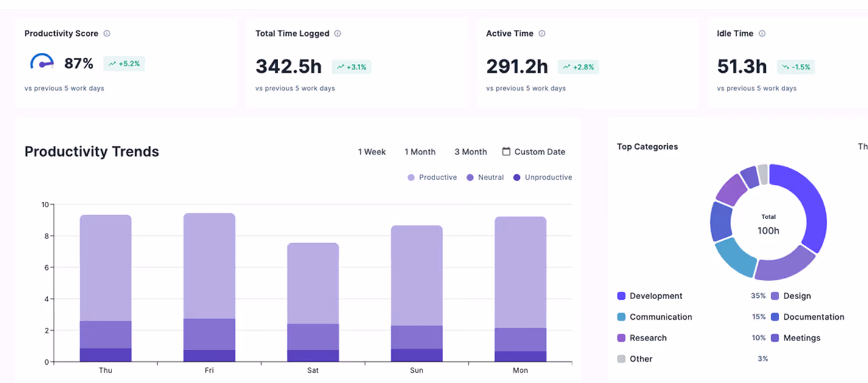Viewport: 868px width, 383px height.
Task: Toggle the Unproductive legend series
Action: 542,178
